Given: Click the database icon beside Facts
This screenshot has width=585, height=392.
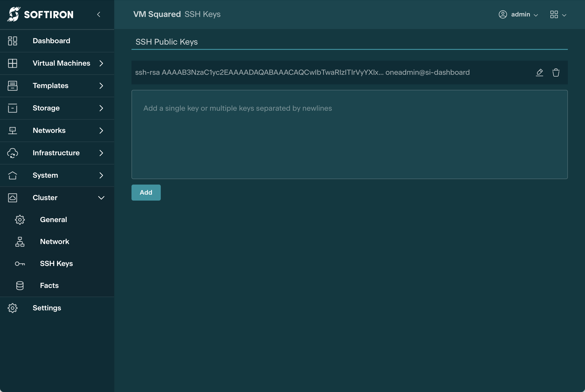Looking at the screenshot, I should coord(20,285).
